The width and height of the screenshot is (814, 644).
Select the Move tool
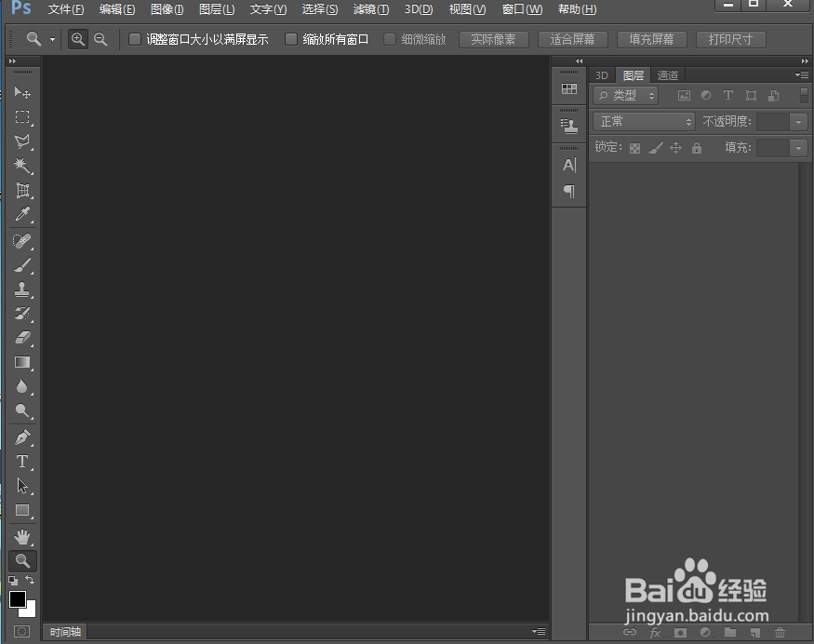coord(22,92)
